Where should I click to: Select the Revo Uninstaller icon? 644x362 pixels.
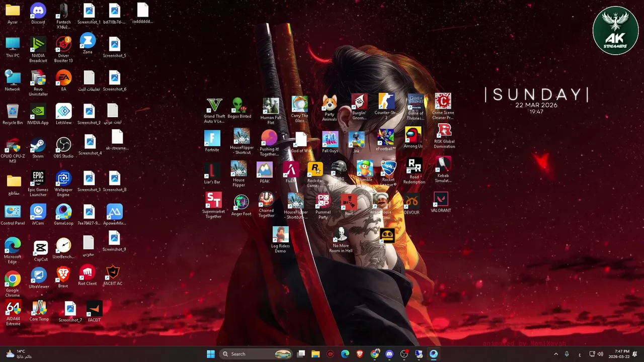38,83
